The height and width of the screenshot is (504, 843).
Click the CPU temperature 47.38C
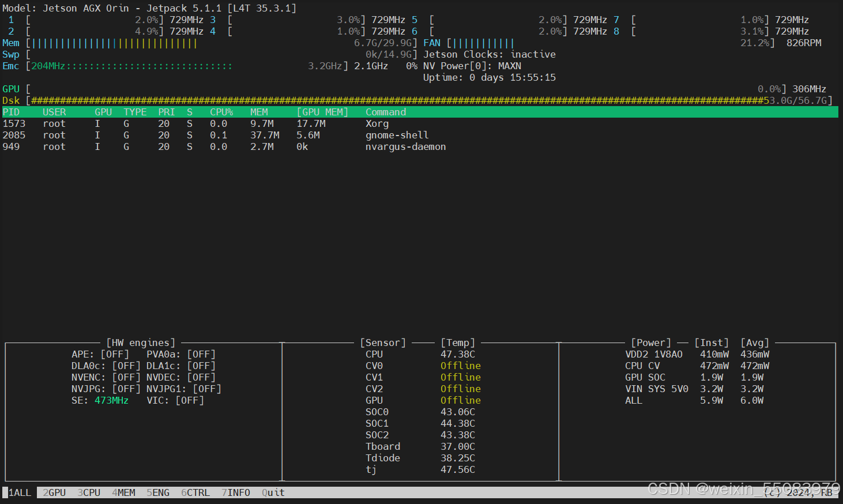458,354
